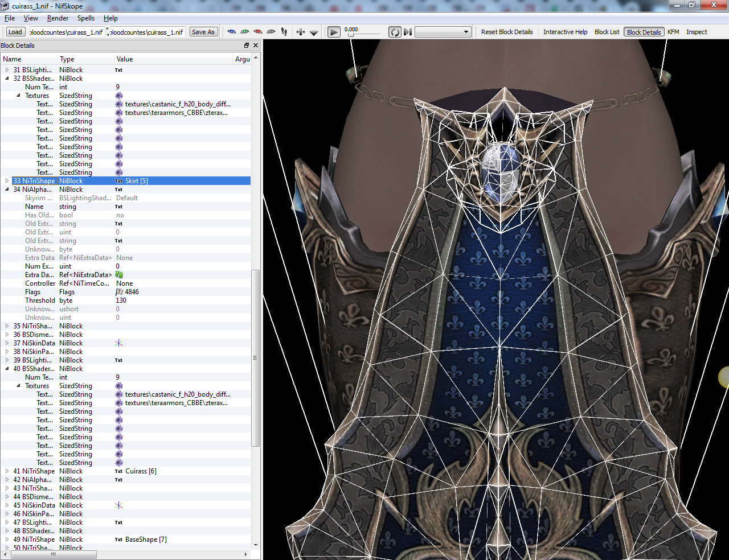Select the 33 NiTriShape Skirt row
Screen dimensions: 729x560
click(x=125, y=181)
